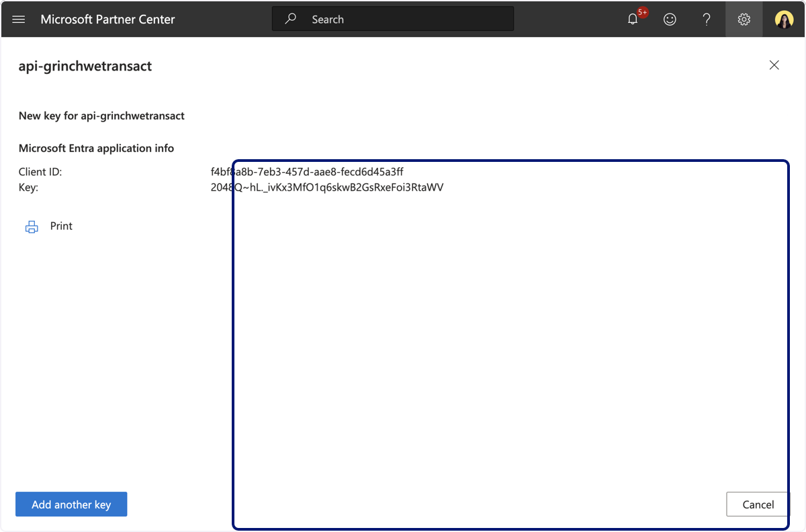Click the printer icon

pos(32,227)
